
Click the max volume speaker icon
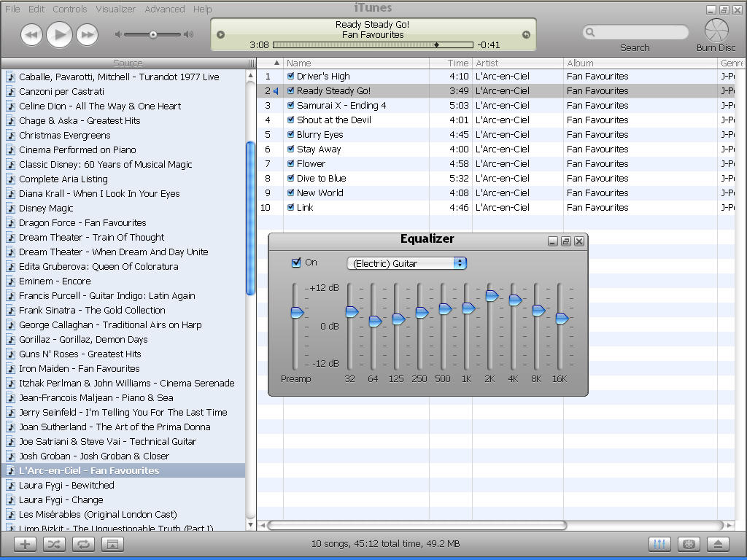189,34
